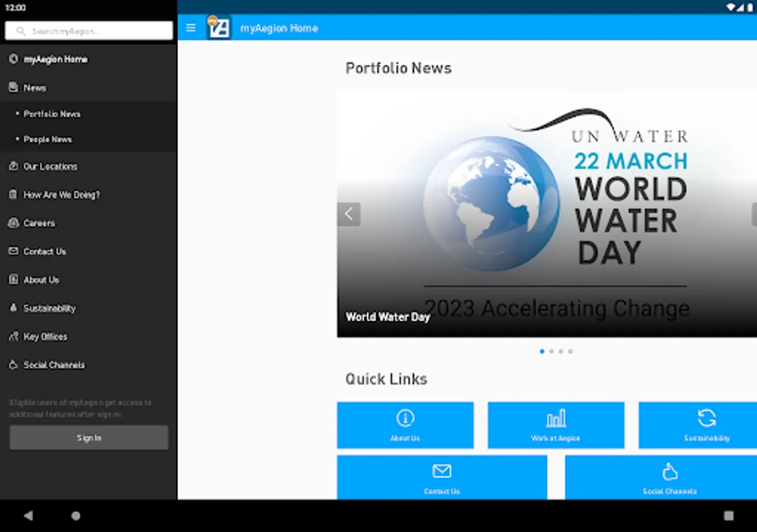Viewport: 757px width, 532px height.
Task: Jump to second carousel pagination dot
Action: tap(551, 351)
